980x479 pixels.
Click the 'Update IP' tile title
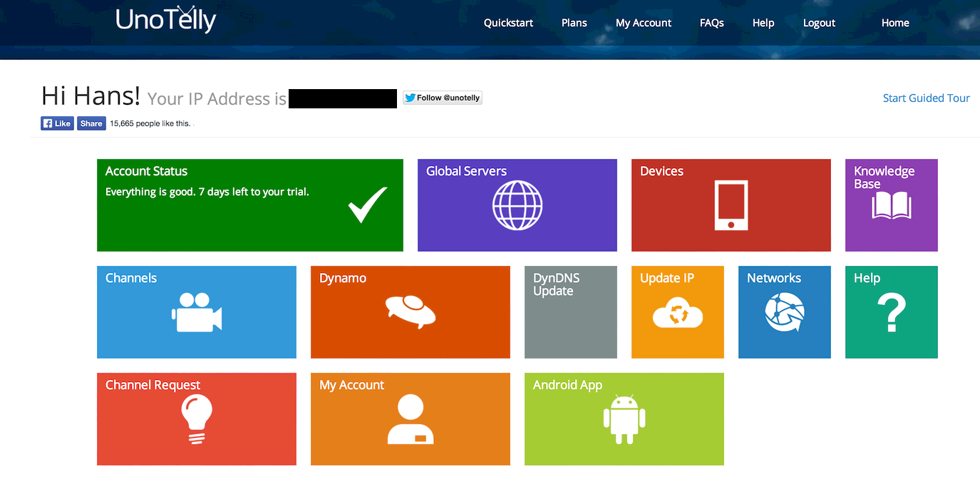coord(667,278)
